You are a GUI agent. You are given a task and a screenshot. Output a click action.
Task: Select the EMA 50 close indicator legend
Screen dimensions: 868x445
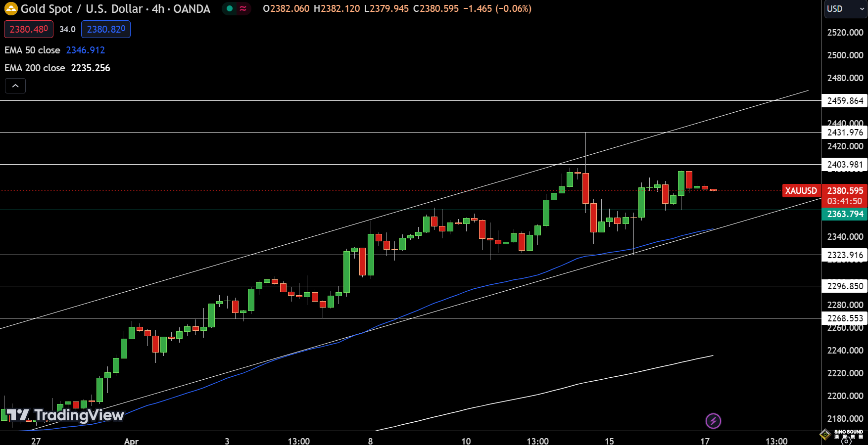pyautogui.click(x=33, y=50)
